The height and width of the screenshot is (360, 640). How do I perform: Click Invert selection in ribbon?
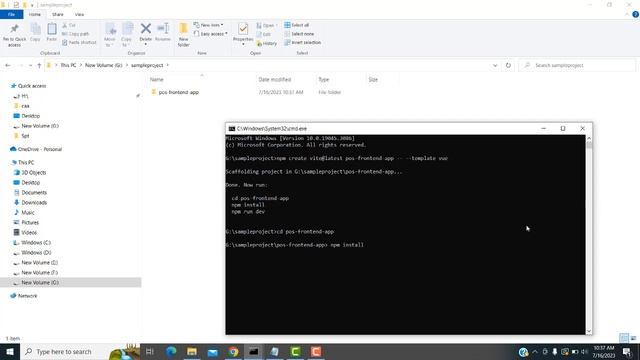[302, 42]
